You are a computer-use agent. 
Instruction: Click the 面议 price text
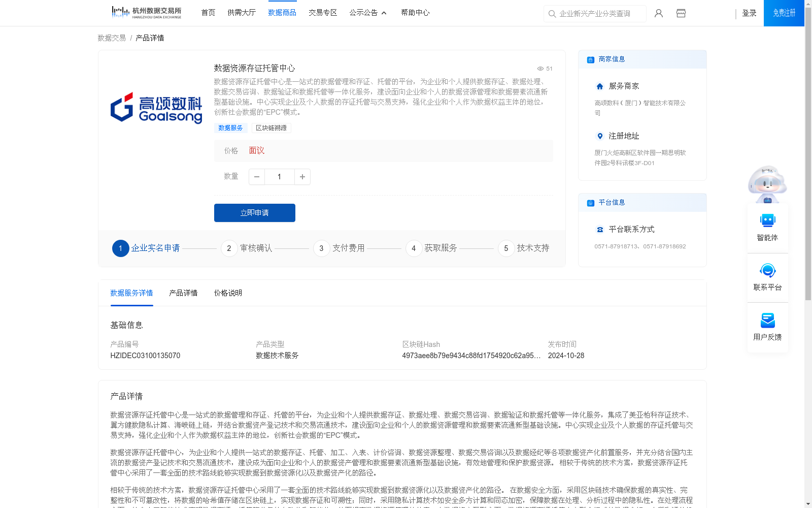[x=257, y=151]
